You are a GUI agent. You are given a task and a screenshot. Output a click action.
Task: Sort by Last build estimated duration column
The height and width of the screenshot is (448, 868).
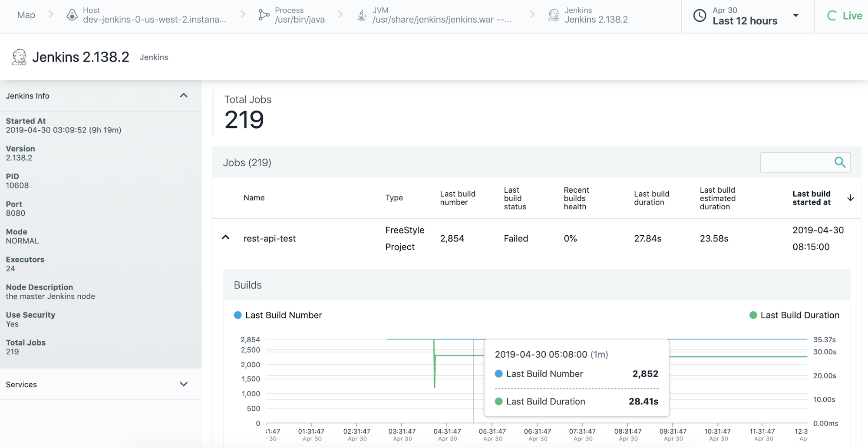[717, 198]
